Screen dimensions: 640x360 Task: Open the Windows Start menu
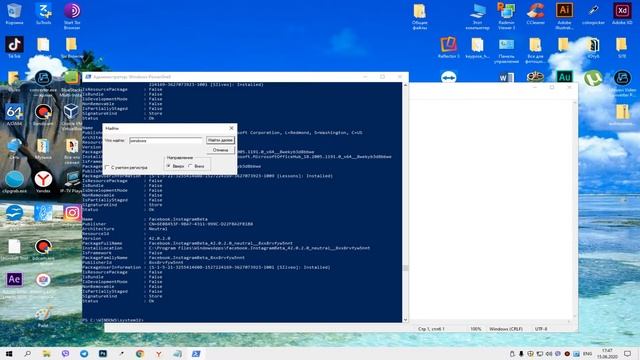(x=9, y=353)
